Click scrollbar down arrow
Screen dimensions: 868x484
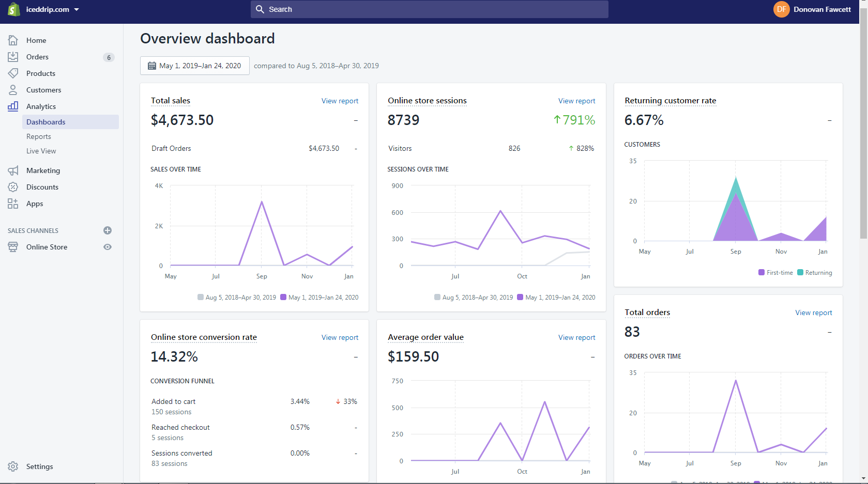[x=863, y=479]
